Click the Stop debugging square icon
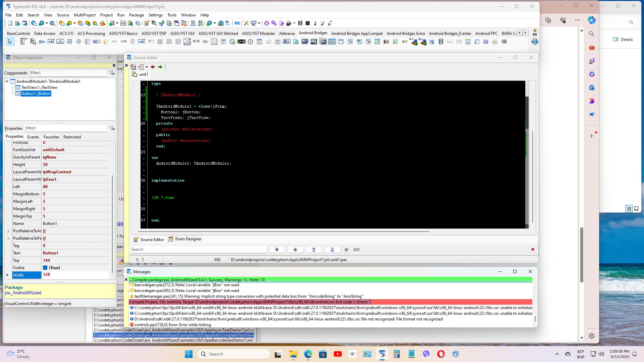 [308, 23]
